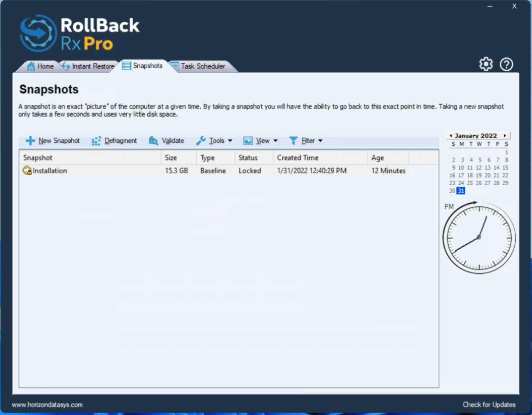Select the Filter funnel icon
This screenshot has width=532, height=415.
[293, 140]
